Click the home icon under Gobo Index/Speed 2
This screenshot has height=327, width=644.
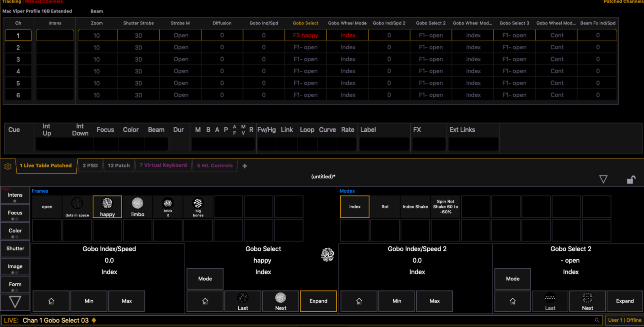pyautogui.click(x=359, y=301)
